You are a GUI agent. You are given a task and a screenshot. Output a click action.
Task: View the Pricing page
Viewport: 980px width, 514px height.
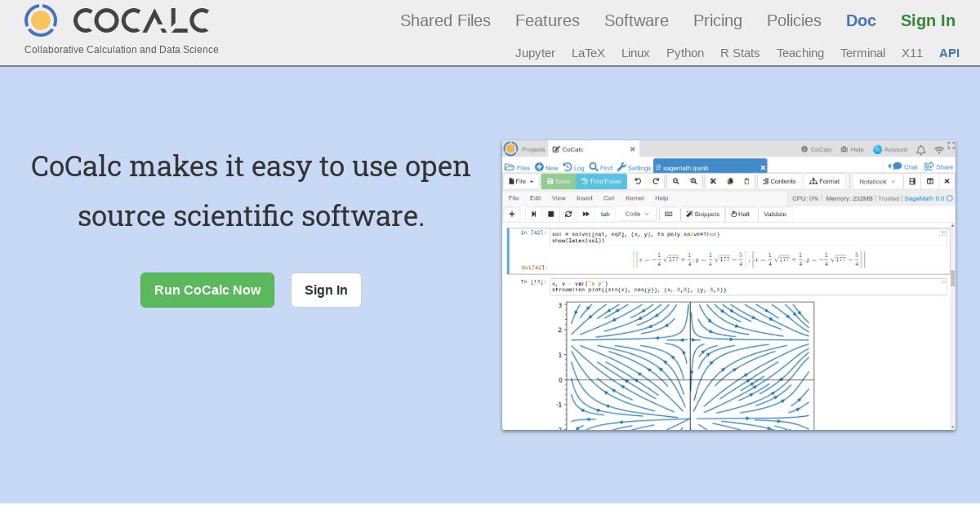[718, 20]
